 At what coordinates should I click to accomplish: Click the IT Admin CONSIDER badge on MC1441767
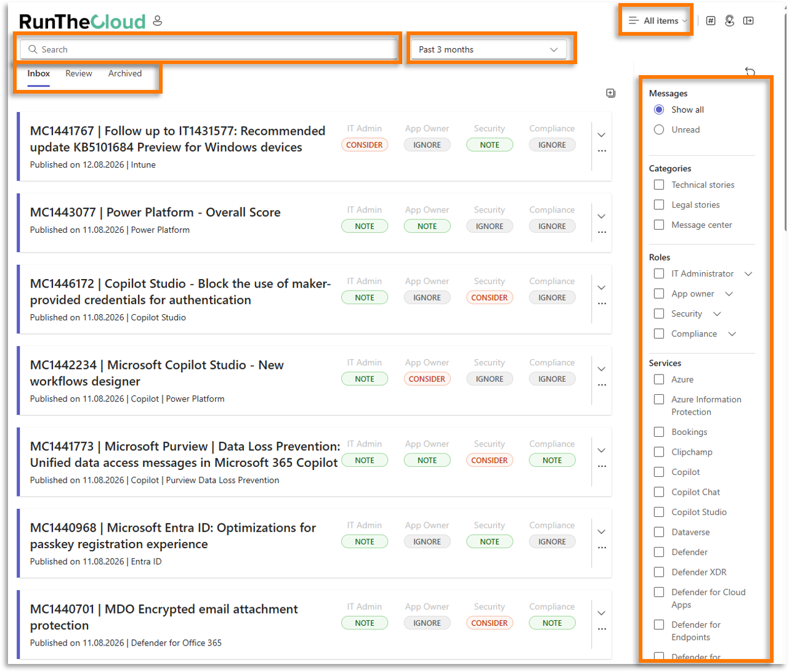click(365, 145)
